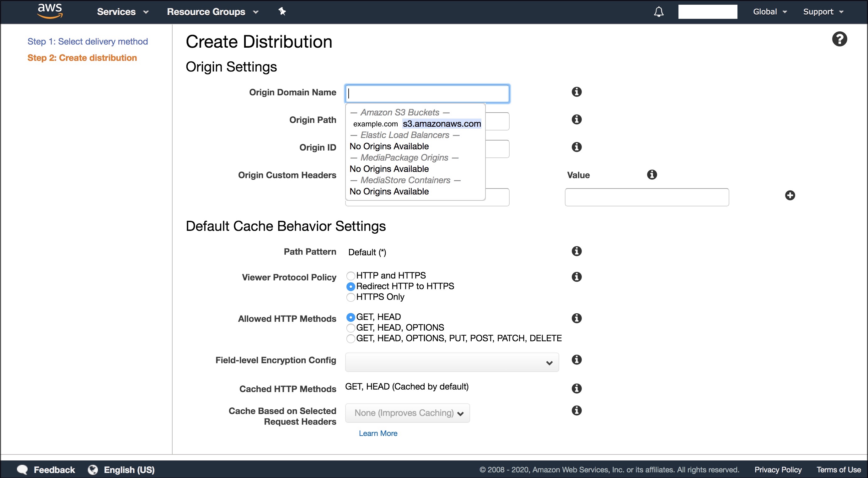The height and width of the screenshot is (478, 868).
Task: Add another custom header with plus icon
Action: click(790, 195)
